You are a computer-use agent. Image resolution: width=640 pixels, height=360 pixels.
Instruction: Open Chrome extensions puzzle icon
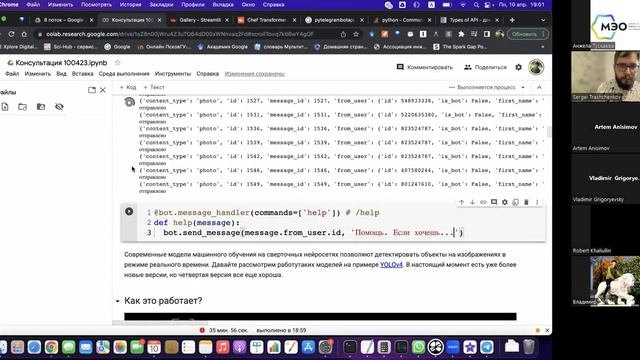461,34
